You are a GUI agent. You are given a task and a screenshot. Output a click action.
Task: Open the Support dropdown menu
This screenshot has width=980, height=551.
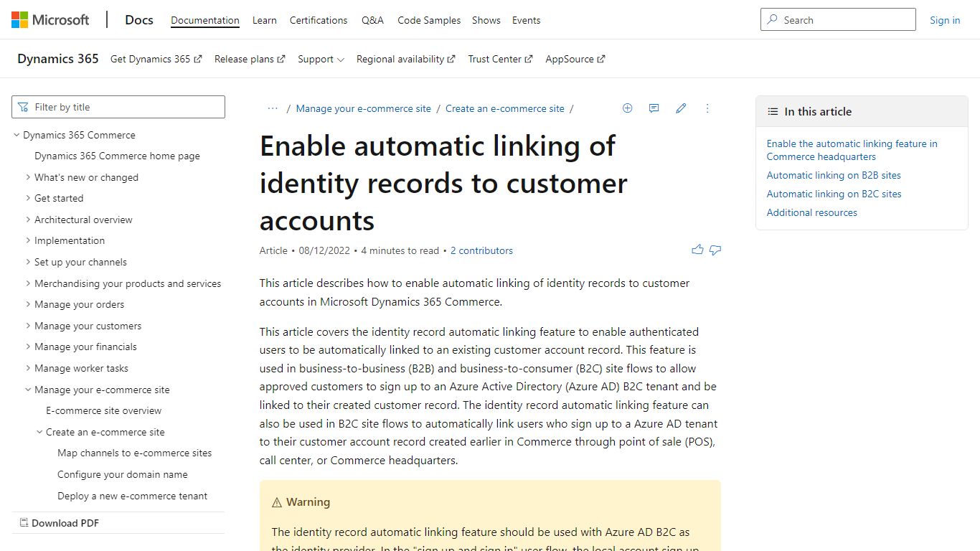(321, 59)
